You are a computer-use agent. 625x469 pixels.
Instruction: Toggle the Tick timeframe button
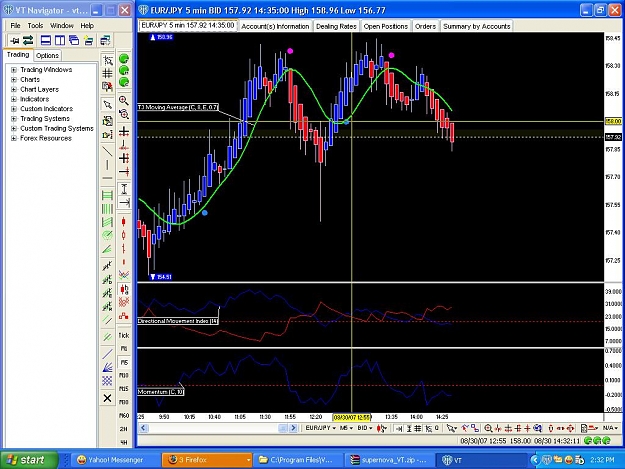coord(124,336)
